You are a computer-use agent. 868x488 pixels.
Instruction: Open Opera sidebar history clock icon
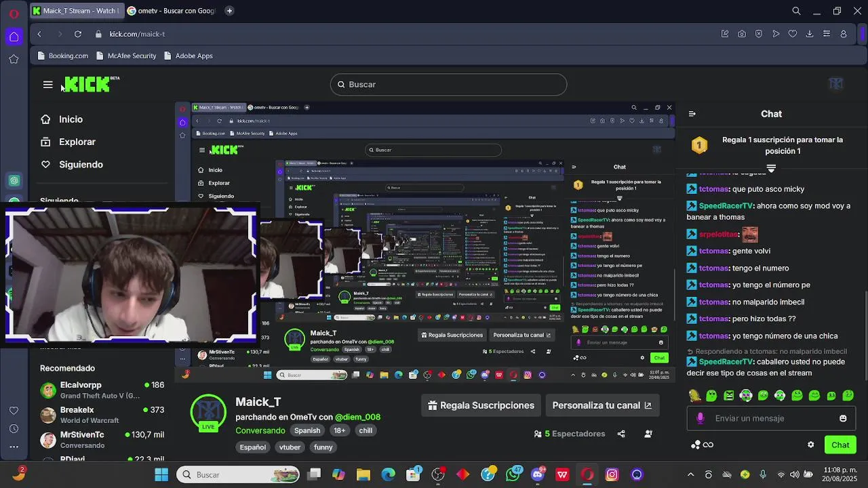(x=14, y=428)
